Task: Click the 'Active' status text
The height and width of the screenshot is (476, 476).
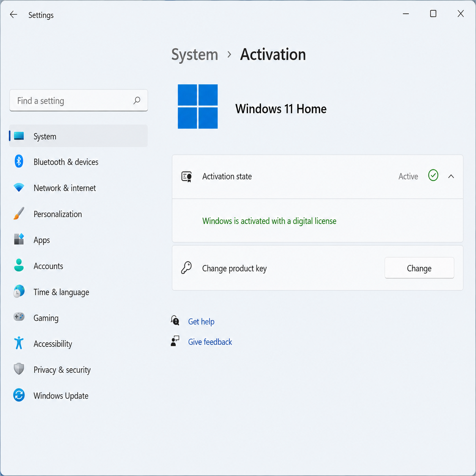Action: pos(408,176)
